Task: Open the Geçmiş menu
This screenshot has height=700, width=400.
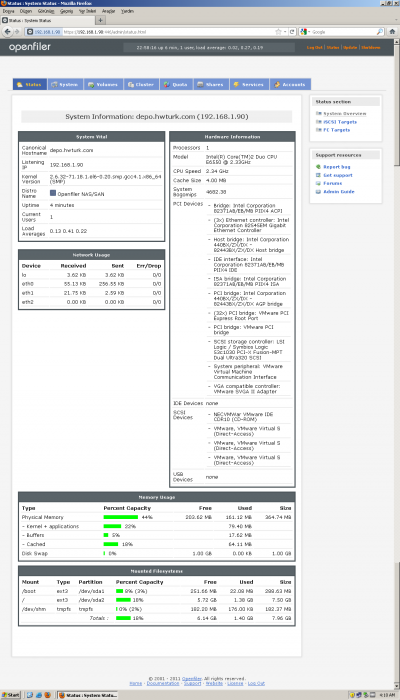Action: tap(67, 11)
